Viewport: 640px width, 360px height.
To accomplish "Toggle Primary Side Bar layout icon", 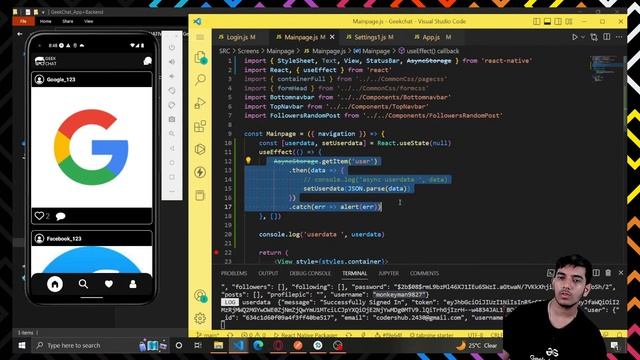I will pos(537,21).
